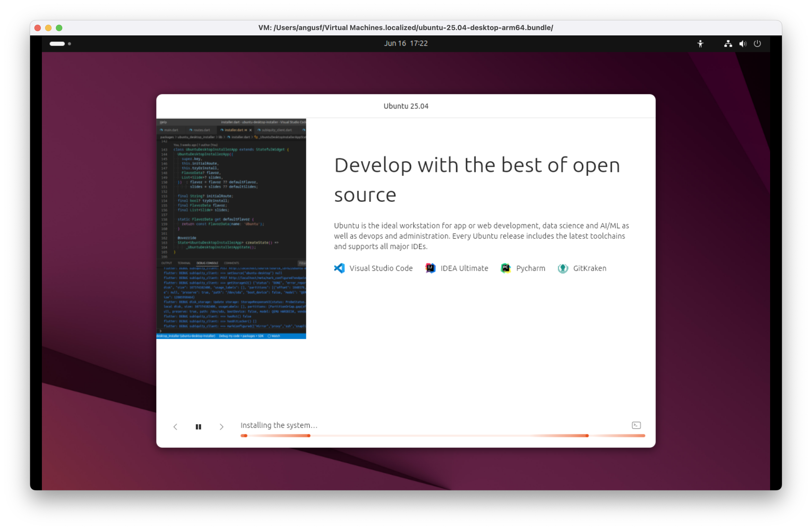Click the GitKraken logo
812x530 pixels.
pos(563,268)
